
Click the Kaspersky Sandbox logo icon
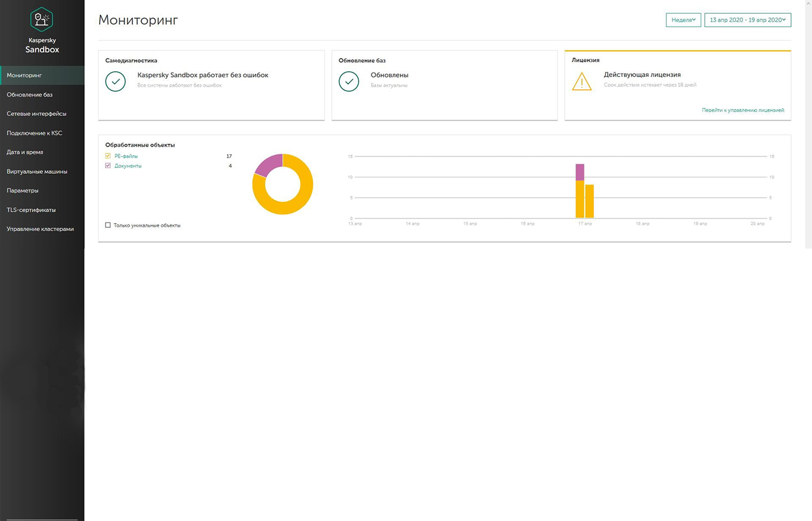coord(42,20)
